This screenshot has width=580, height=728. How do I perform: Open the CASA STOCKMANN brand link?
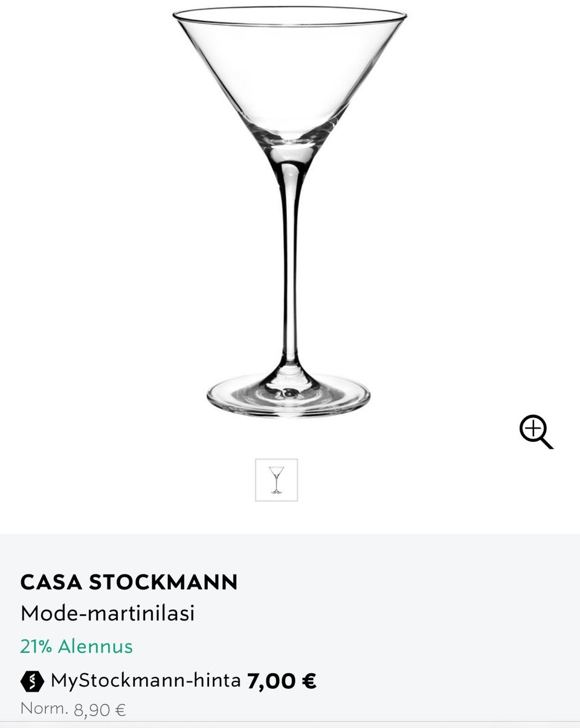coord(129,582)
